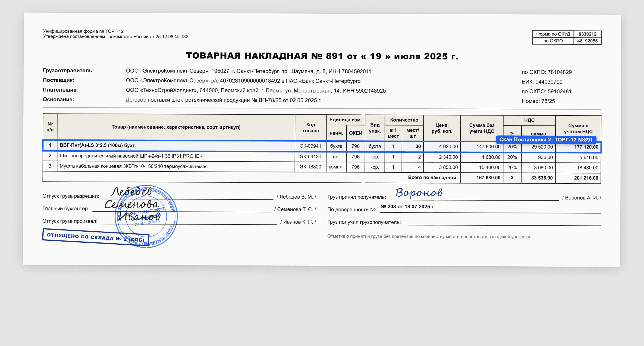Click the name '/ Иванов К. П. /'
Viewport: 644px width, 346px height.
pos(298,222)
